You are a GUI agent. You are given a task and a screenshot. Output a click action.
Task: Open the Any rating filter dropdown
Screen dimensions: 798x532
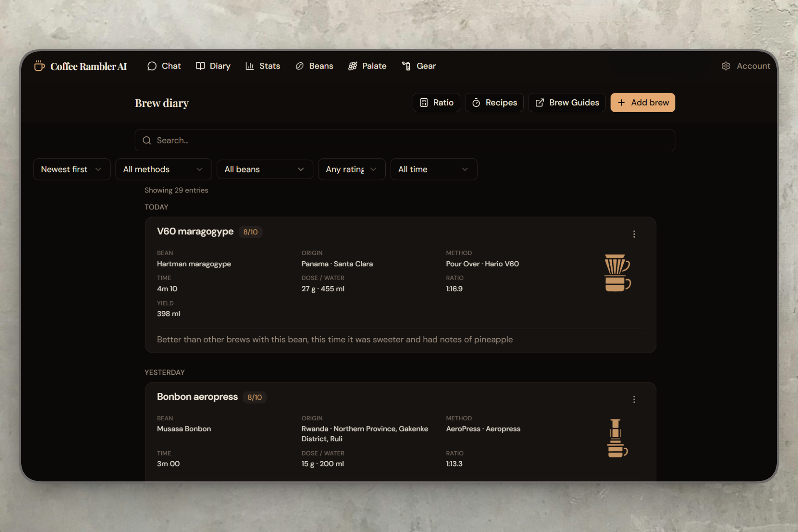(x=351, y=169)
